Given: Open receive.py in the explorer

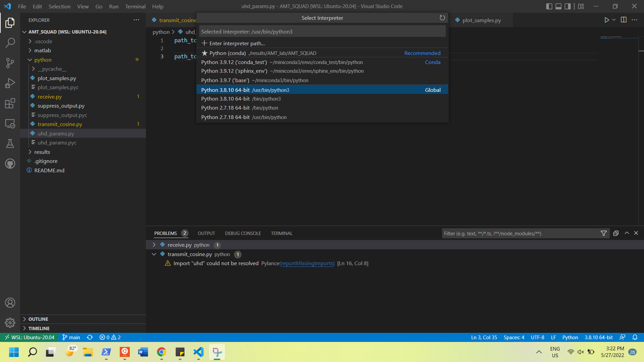Looking at the screenshot, I should (x=50, y=97).
